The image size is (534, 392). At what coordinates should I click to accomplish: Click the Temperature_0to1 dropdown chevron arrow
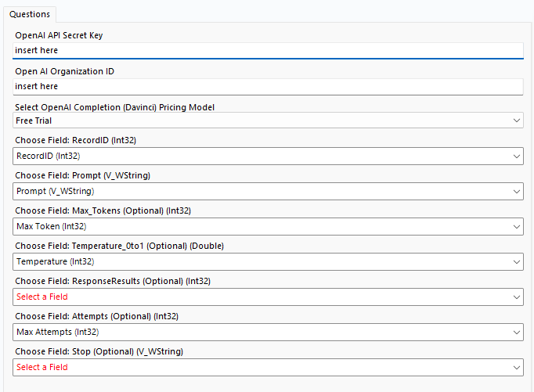click(516, 261)
